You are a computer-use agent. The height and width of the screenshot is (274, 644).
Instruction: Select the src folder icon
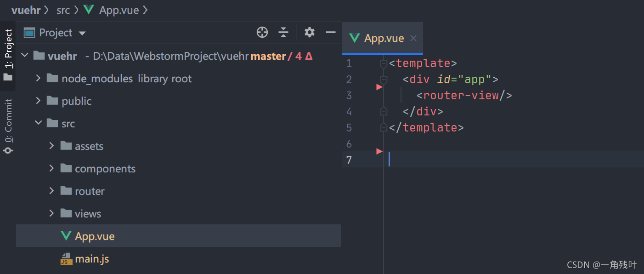53,123
